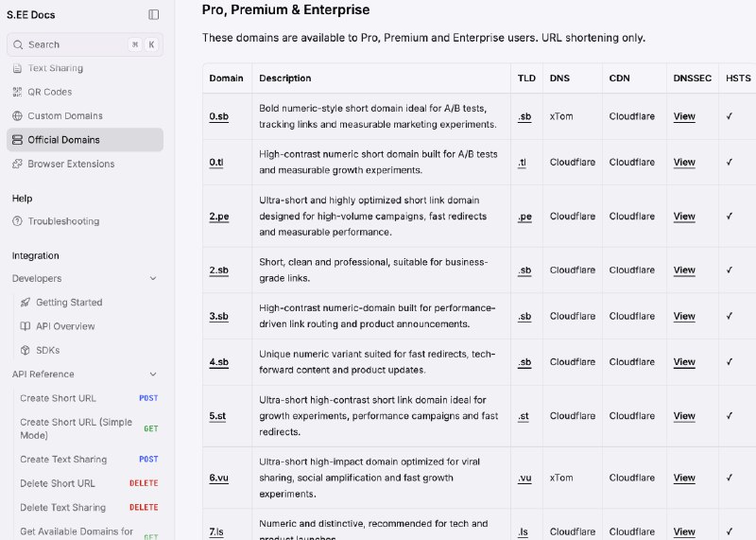Viewport: 756px width, 540px height.
Task: Click the Official Domains server icon
Action: [x=18, y=140]
